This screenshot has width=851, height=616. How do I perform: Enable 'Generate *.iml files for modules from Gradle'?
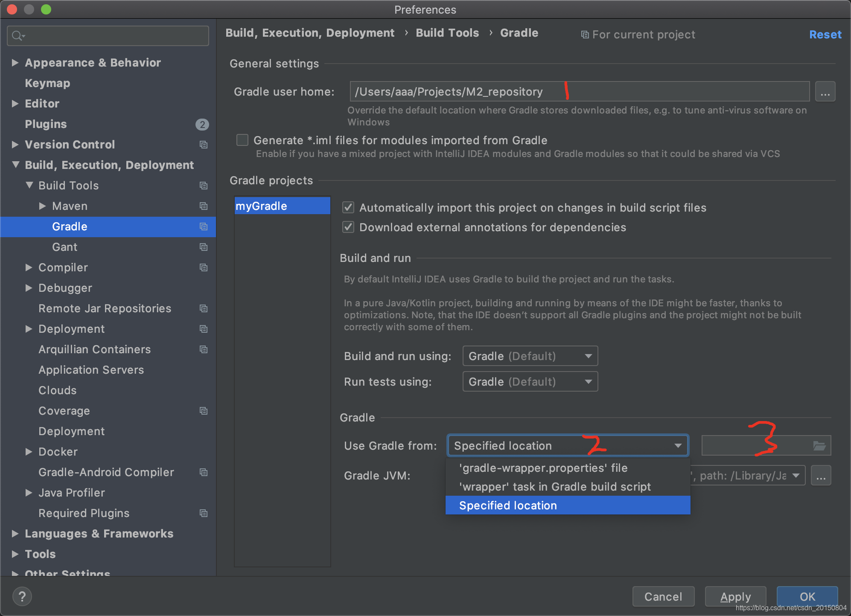(241, 139)
